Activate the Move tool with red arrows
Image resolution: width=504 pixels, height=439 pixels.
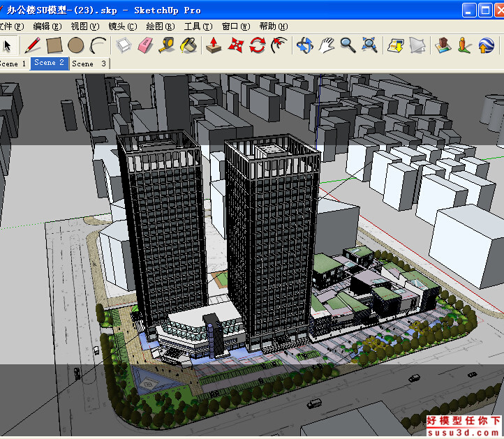coord(236,45)
